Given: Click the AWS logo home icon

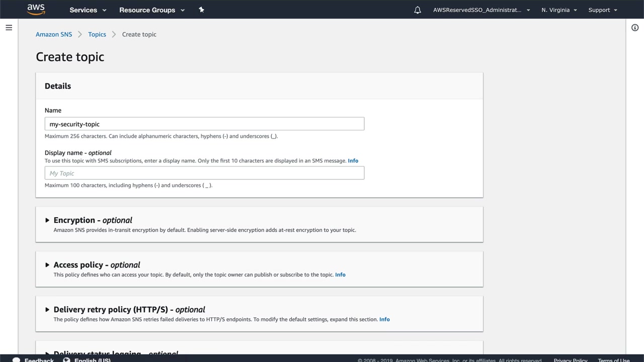Looking at the screenshot, I should point(36,9).
